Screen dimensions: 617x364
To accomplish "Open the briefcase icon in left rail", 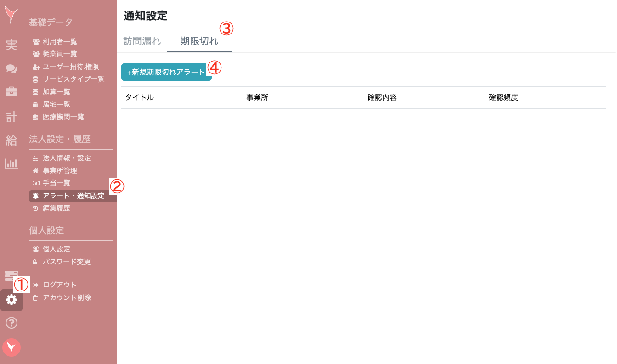I will click(x=11, y=91).
